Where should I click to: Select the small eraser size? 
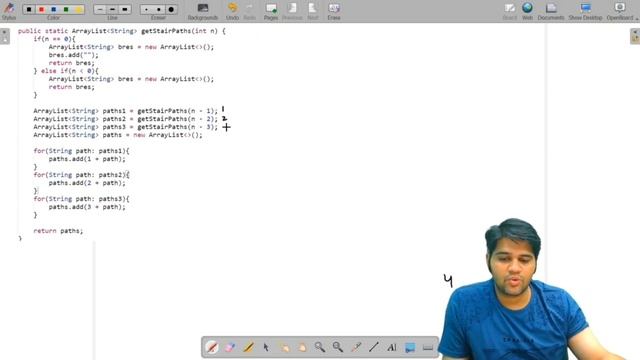146,9
